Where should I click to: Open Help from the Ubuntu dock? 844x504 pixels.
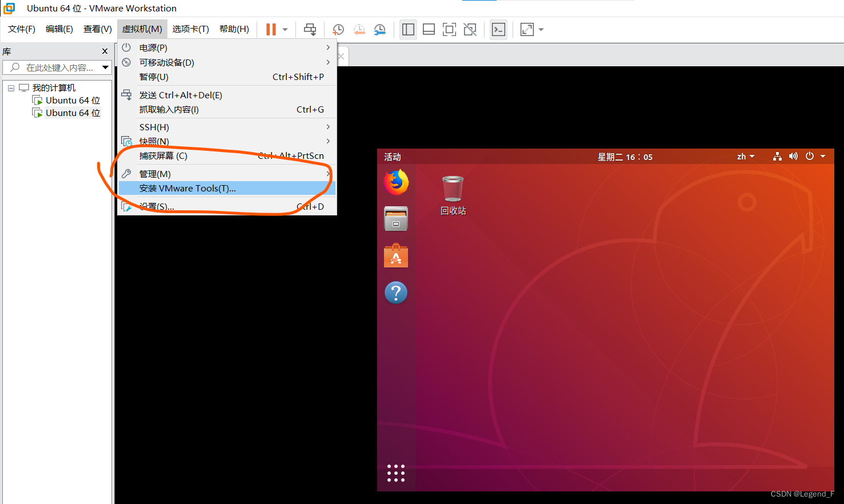click(x=396, y=293)
